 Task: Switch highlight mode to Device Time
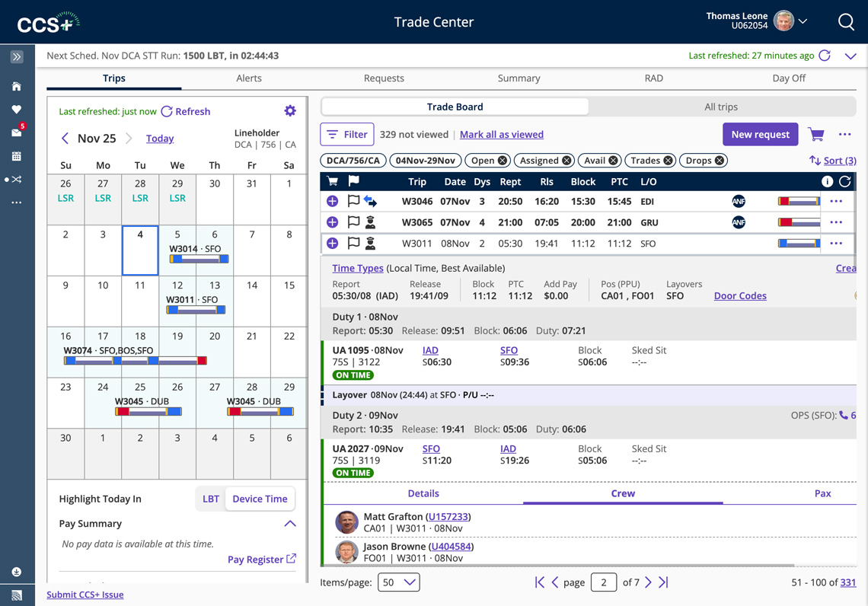(x=260, y=499)
